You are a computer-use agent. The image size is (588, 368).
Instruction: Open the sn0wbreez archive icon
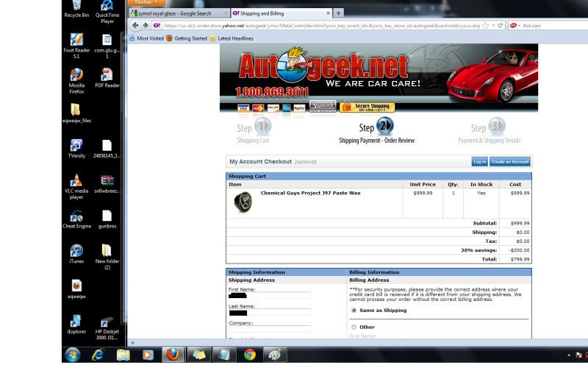click(x=107, y=183)
